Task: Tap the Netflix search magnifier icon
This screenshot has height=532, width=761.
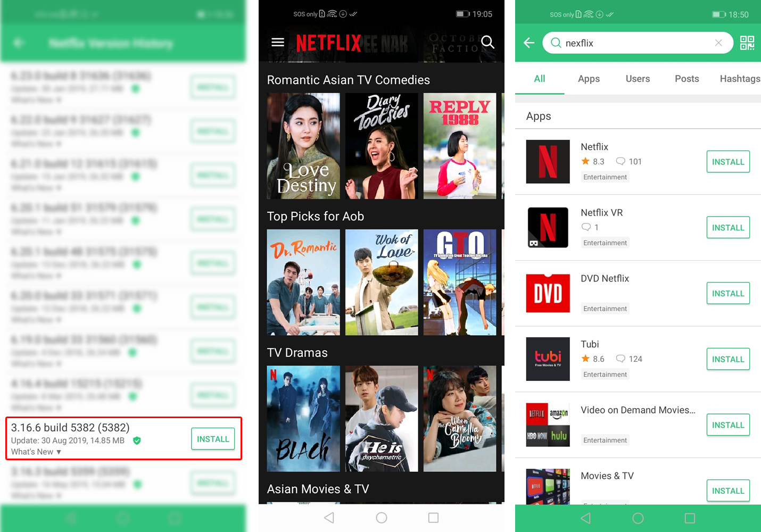Action: coord(487,42)
